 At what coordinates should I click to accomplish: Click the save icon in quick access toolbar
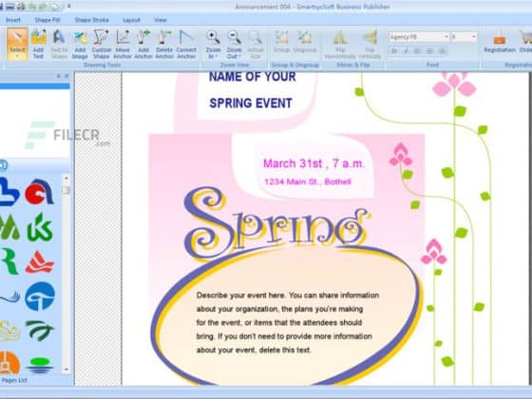coord(10,6)
